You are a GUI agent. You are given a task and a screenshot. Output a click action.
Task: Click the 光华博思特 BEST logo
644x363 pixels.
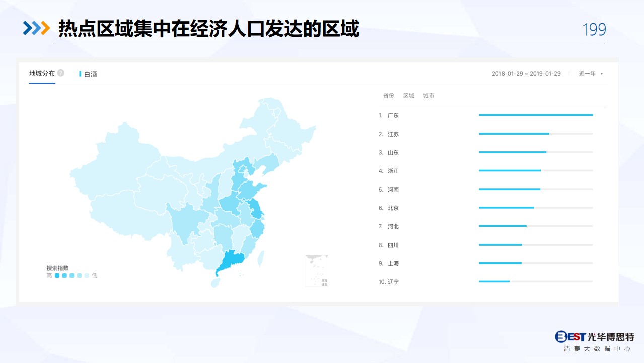coord(594,337)
